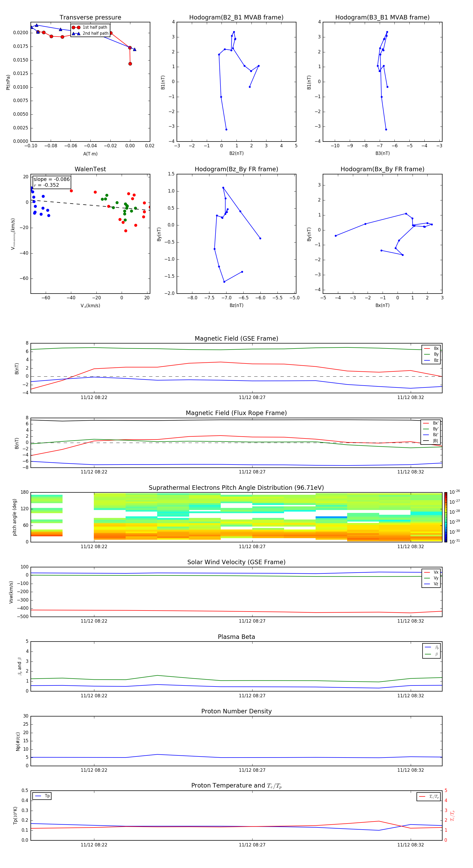
Task: Click the pitch angle (deg) axis label
Action: tap(14, 517)
